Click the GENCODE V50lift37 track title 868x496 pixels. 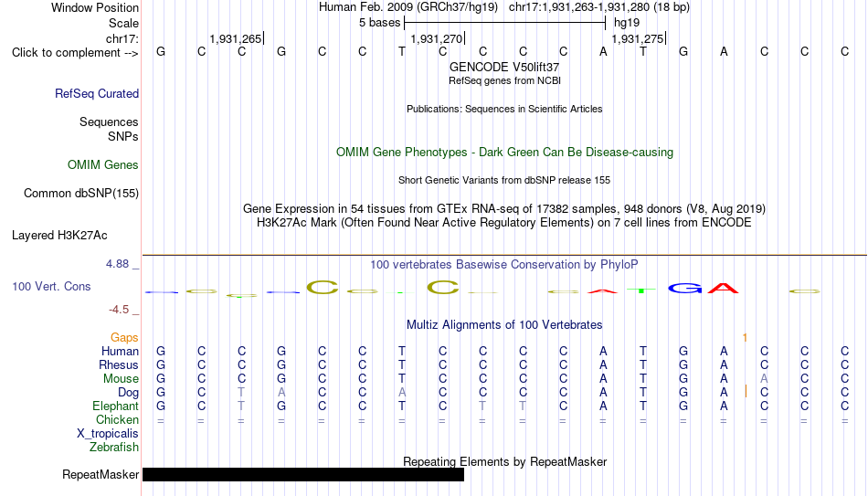504,67
